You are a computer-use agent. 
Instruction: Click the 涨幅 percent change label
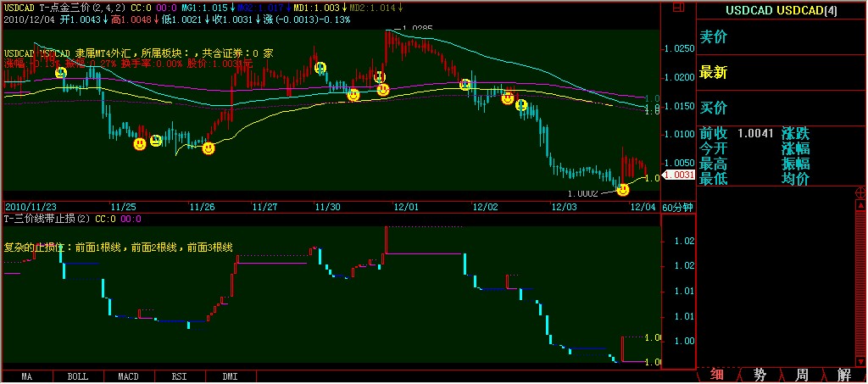pyautogui.click(x=796, y=149)
